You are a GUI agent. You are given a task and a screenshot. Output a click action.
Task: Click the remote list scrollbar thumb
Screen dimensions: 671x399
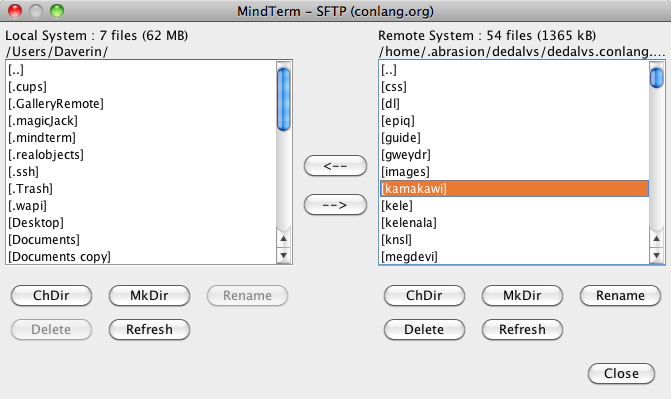(656, 78)
